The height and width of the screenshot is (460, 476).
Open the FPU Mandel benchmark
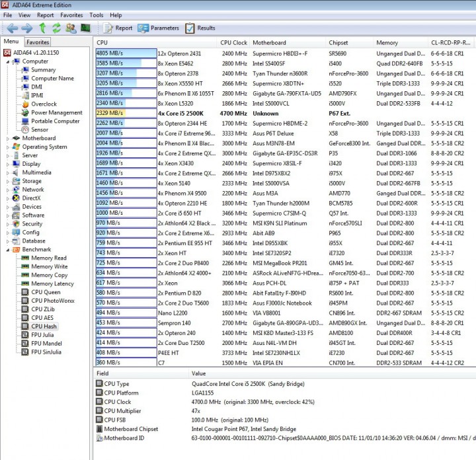(46, 344)
